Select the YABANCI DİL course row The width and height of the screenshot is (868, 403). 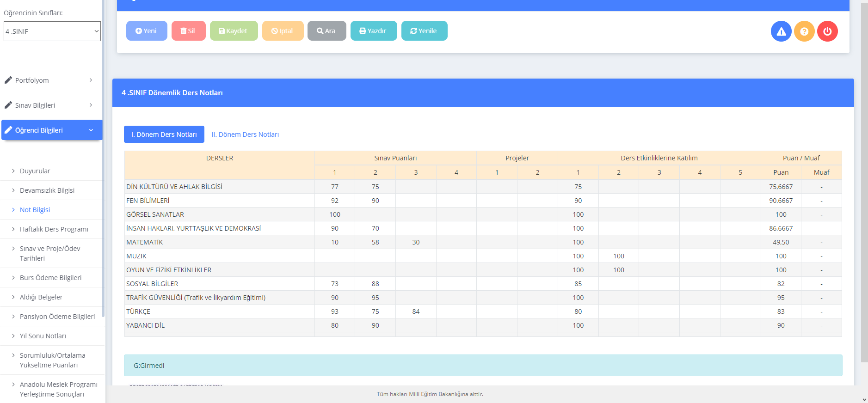(483, 325)
